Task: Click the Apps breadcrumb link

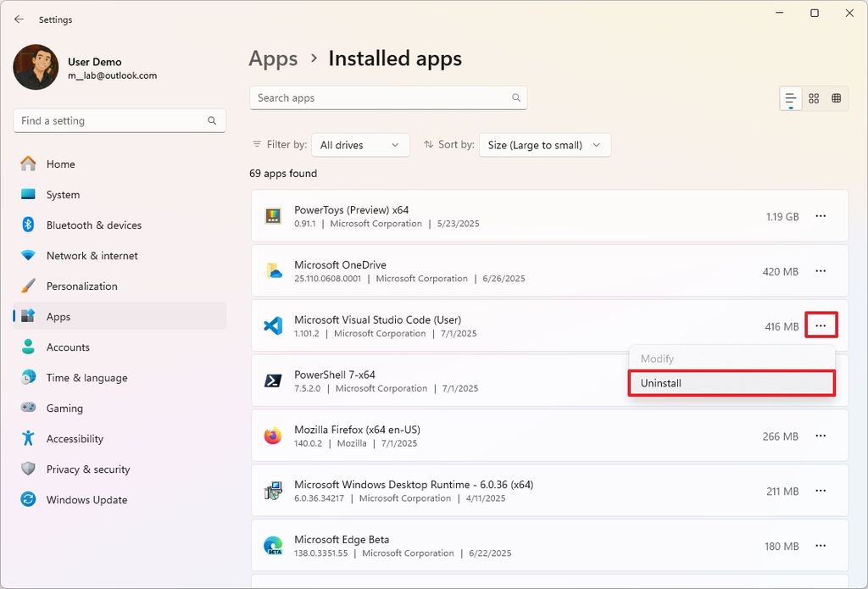Action: [x=273, y=58]
